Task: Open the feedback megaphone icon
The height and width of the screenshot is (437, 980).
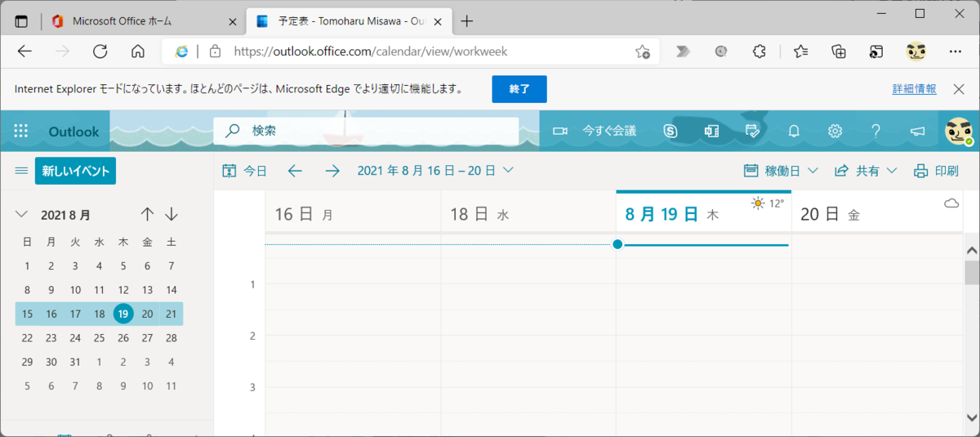Action: [917, 131]
